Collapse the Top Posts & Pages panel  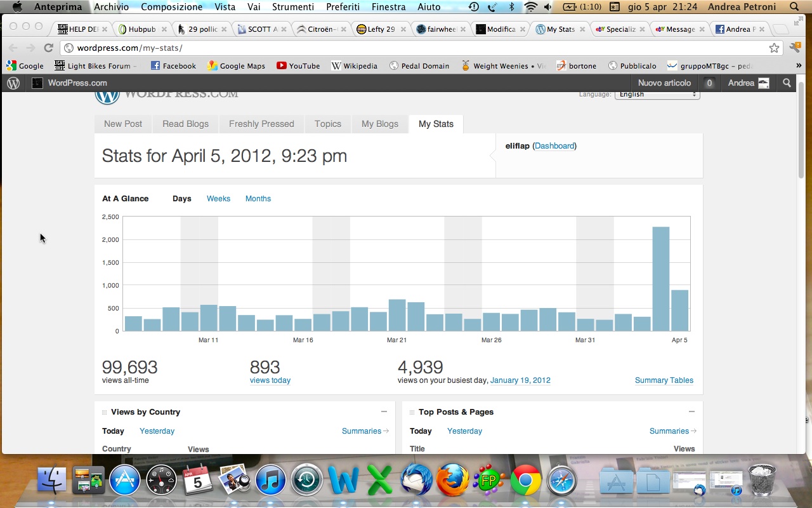691,411
